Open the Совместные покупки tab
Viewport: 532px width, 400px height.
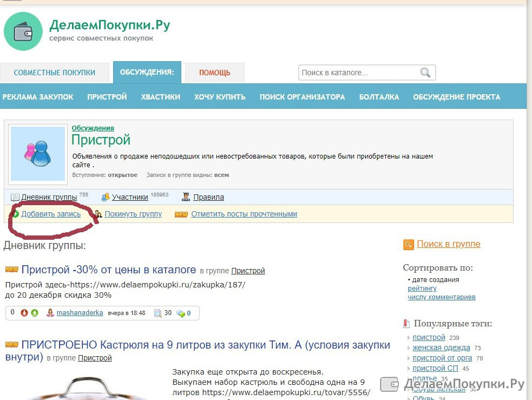coord(55,73)
